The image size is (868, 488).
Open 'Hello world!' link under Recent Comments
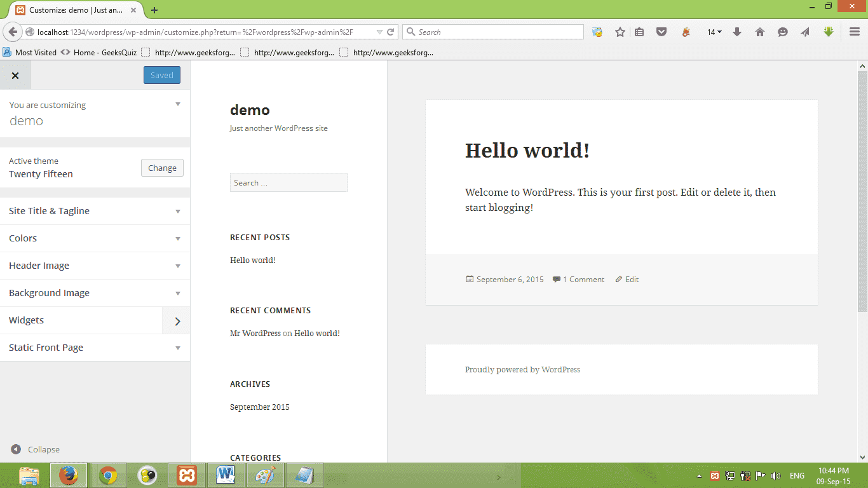(317, 334)
